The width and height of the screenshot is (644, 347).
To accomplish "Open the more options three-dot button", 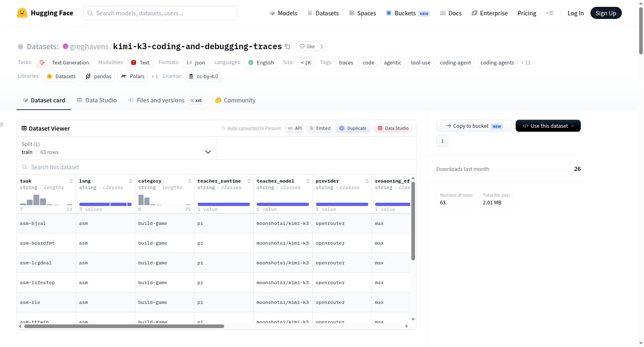I will (x=442, y=141).
